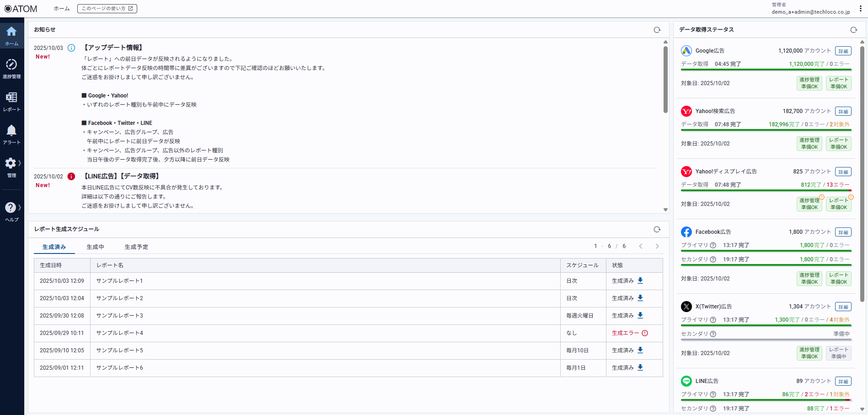Go to next page of report schedule
Screen dimensions: 868x415
[x=657, y=246]
